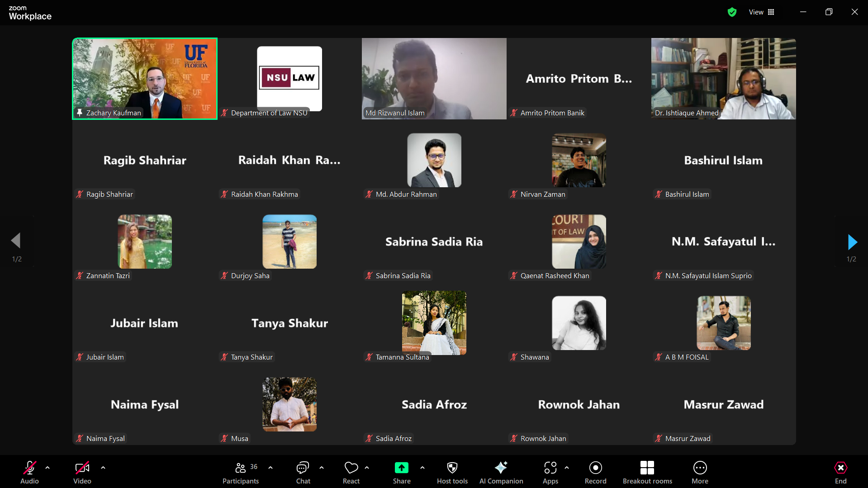Open the View layout menu
This screenshot has width=868, height=488.
point(762,12)
